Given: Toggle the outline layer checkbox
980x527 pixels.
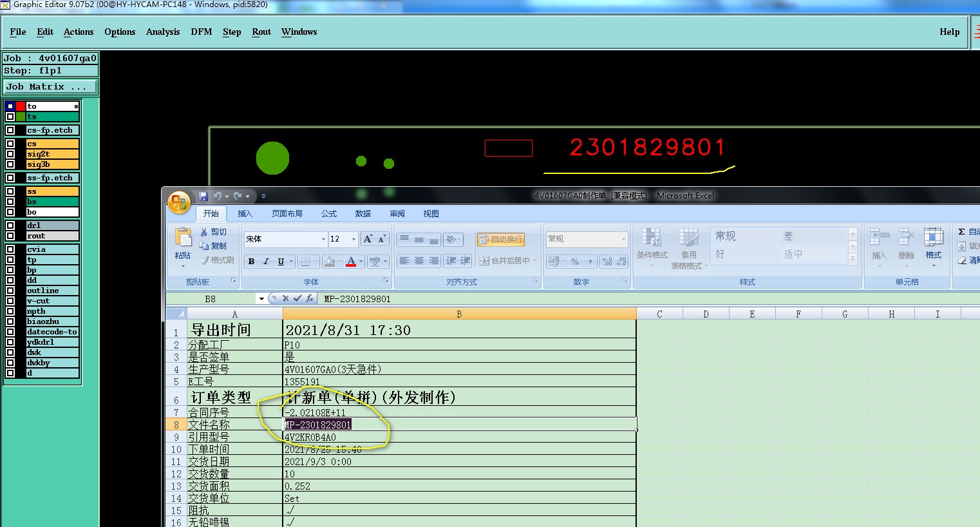Looking at the screenshot, I should click(10, 291).
